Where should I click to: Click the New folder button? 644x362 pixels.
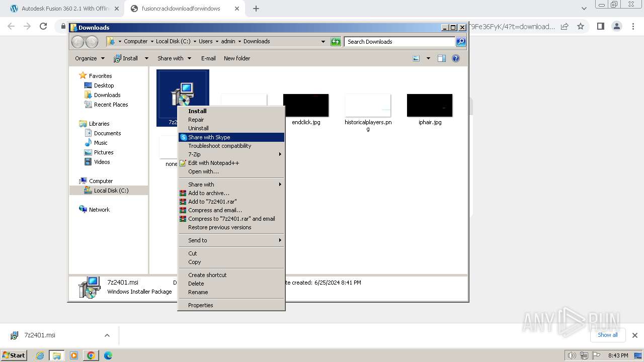[237, 58]
